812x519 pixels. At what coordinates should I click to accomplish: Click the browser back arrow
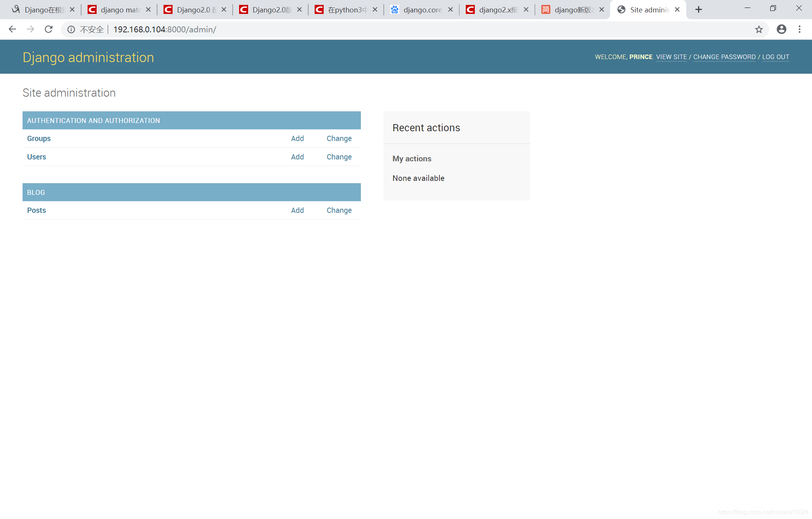coord(12,29)
